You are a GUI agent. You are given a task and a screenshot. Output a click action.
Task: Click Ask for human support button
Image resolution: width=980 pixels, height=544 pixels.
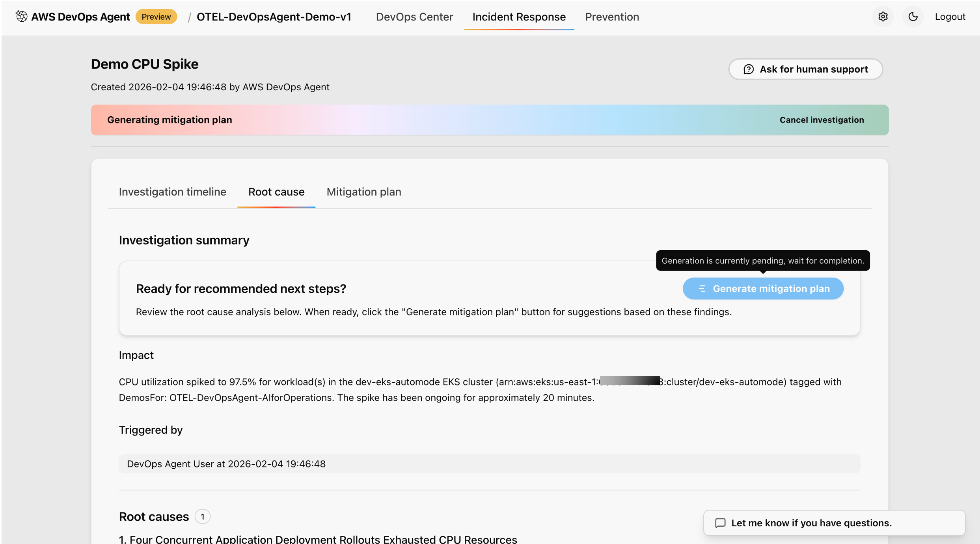point(805,69)
